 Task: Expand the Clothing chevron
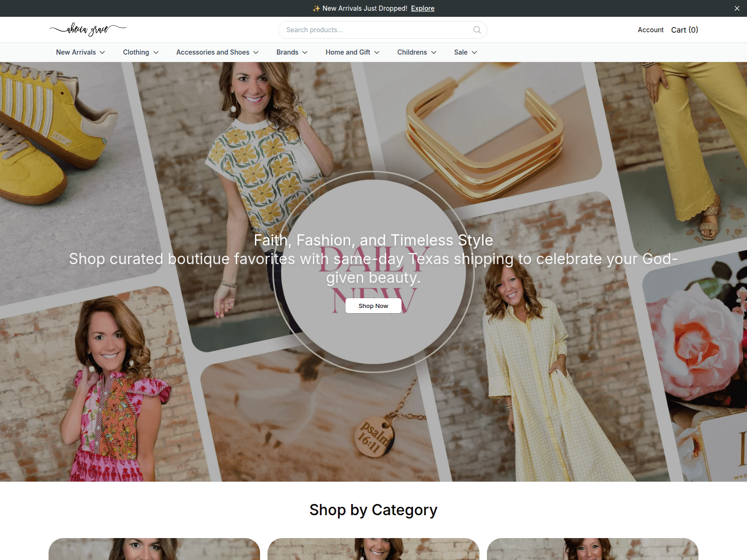156,52
